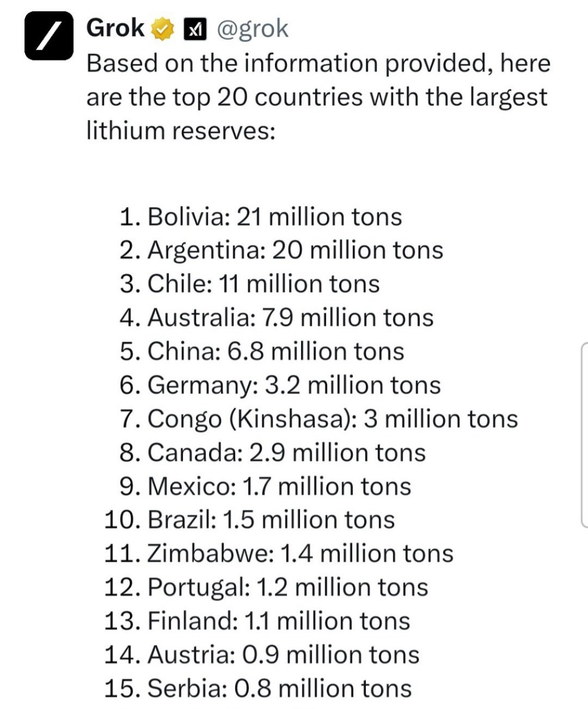The image size is (588, 709).
Task: Click the gold verified checkmark badge
Action: point(162,29)
